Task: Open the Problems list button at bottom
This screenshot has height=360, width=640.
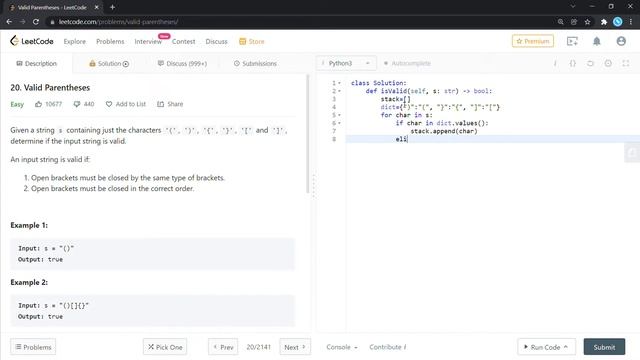Action: click(33, 347)
